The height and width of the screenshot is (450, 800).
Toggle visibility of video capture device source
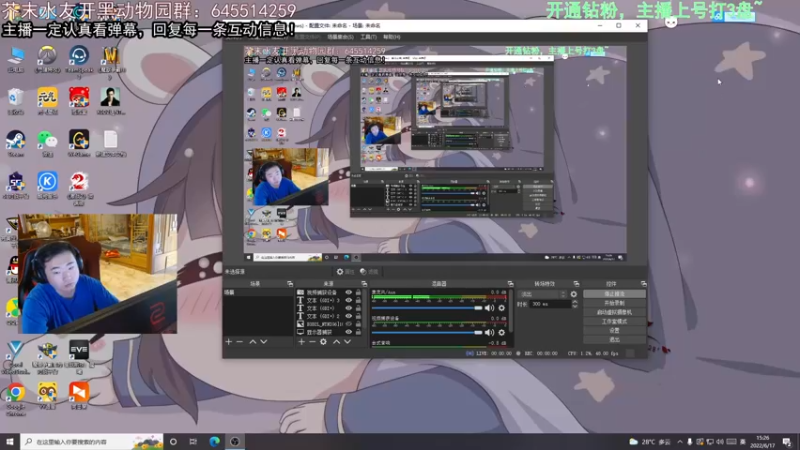pyautogui.click(x=348, y=292)
